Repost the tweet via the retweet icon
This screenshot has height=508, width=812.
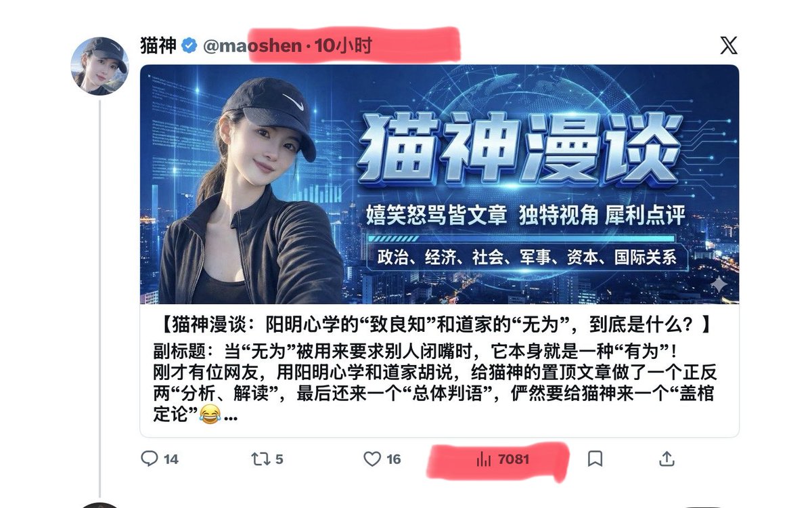261,459
